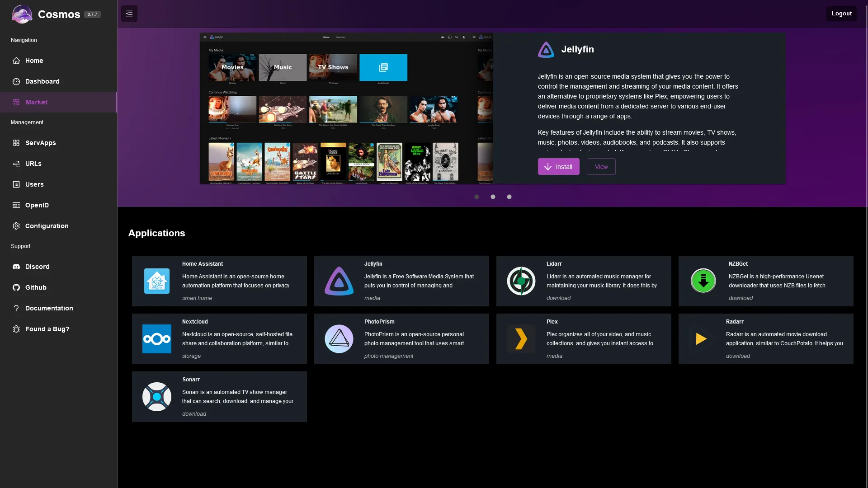
Task: Click the OpenID card icon
Action: [x=16, y=205]
